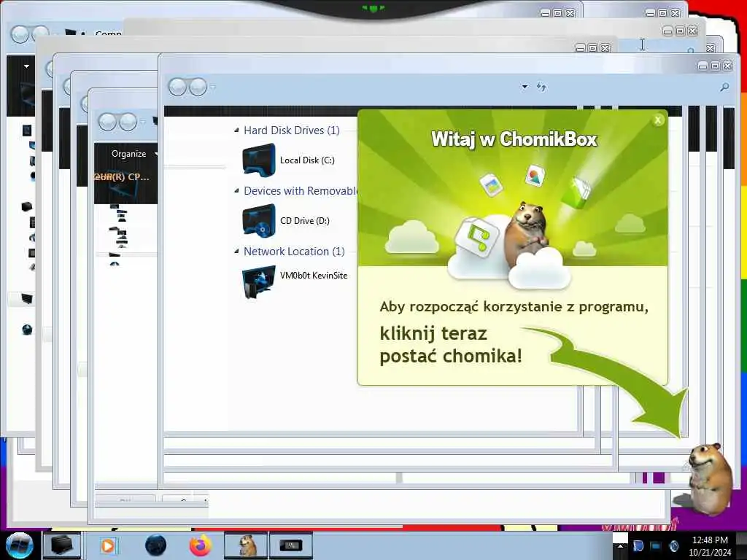The height and width of the screenshot is (560, 747).
Task: Open toolbar dropdown arrow in rearmost window
Action: point(27,66)
